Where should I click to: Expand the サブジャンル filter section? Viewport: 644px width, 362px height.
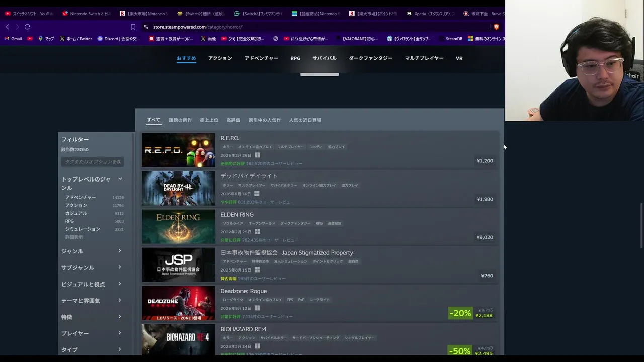92,268
